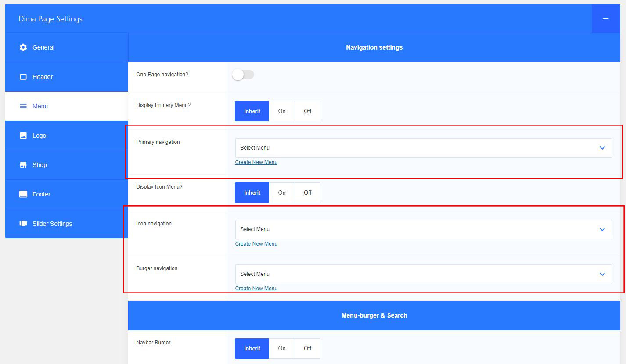Screen dimensions: 626x364
Task: Click Create New Menu under Icon navigation
Action: pos(256,244)
